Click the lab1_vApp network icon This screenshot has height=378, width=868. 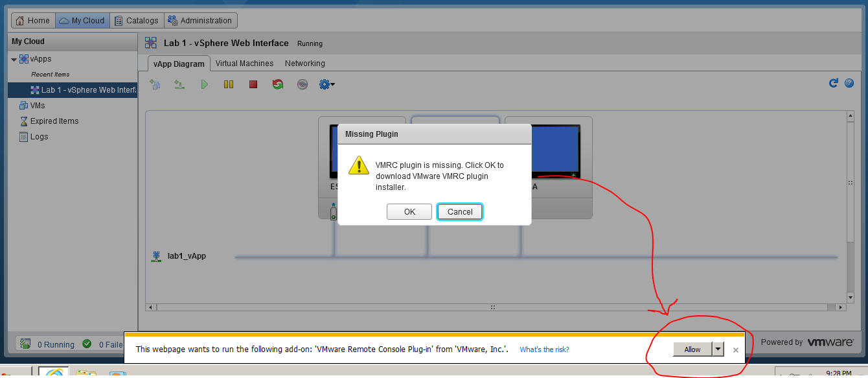(156, 256)
